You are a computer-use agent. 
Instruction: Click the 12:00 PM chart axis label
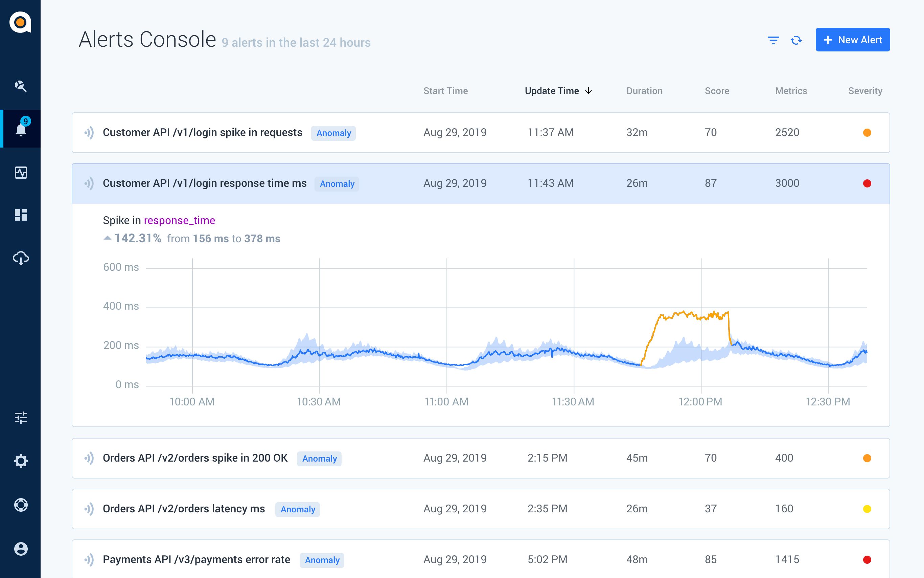[x=700, y=402]
